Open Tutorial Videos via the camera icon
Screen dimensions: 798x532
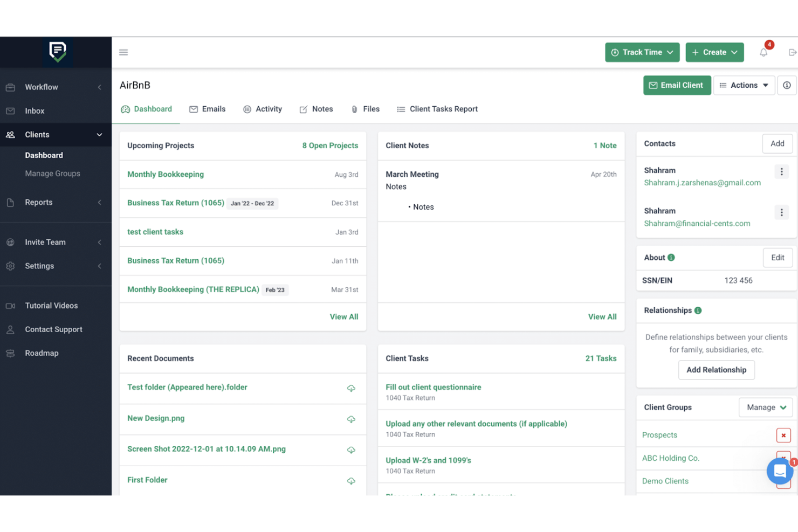pos(10,306)
